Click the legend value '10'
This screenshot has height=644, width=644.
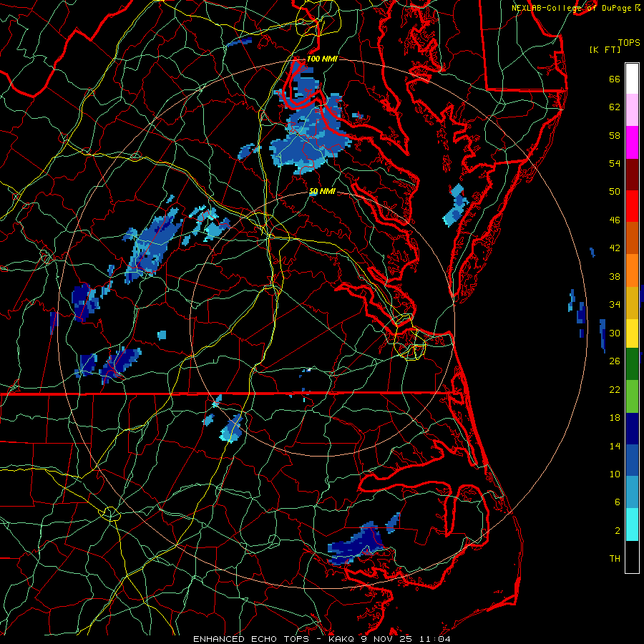(x=615, y=474)
